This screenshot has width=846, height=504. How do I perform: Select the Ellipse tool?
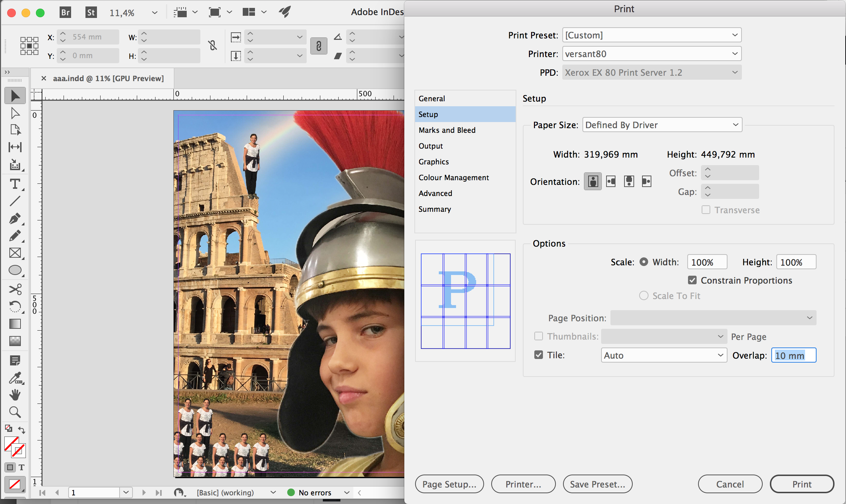[x=15, y=270]
